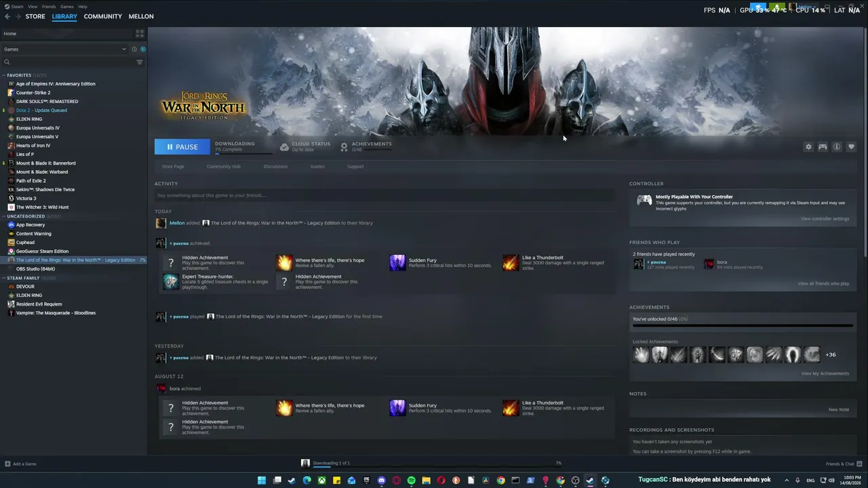
Task: Show remaining +36 locked achievements
Action: pyautogui.click(x=831, y=354)
